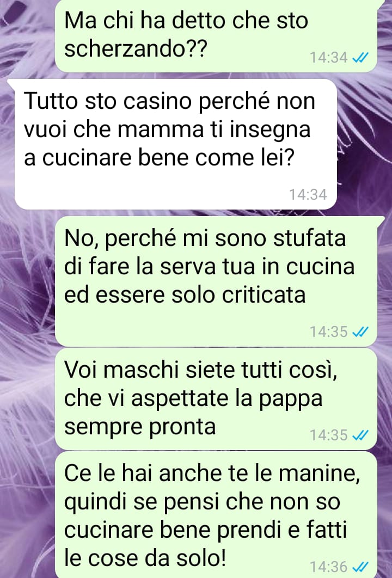392x578 pixels.
Task: Tap the 14:34 timestamp on the received message
Action: 308,195
